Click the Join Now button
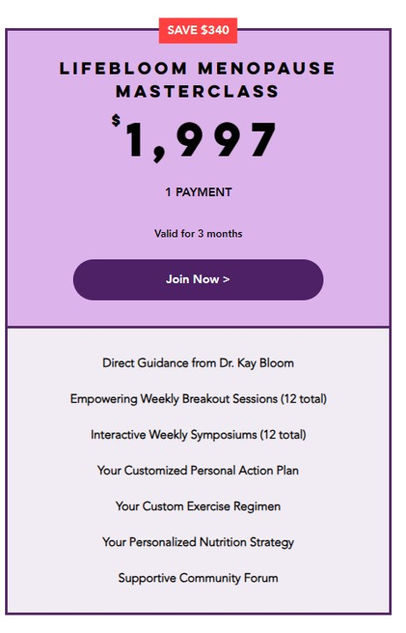 click(x=198, y=279)
